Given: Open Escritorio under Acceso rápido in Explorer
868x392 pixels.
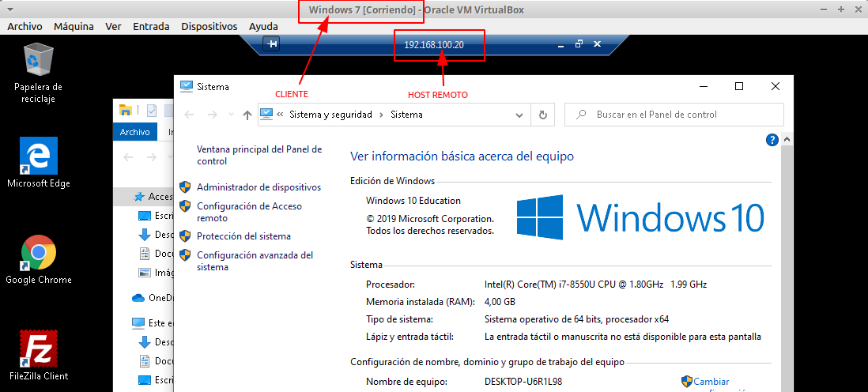Looking at the screenshot, I should click(155, 216).
